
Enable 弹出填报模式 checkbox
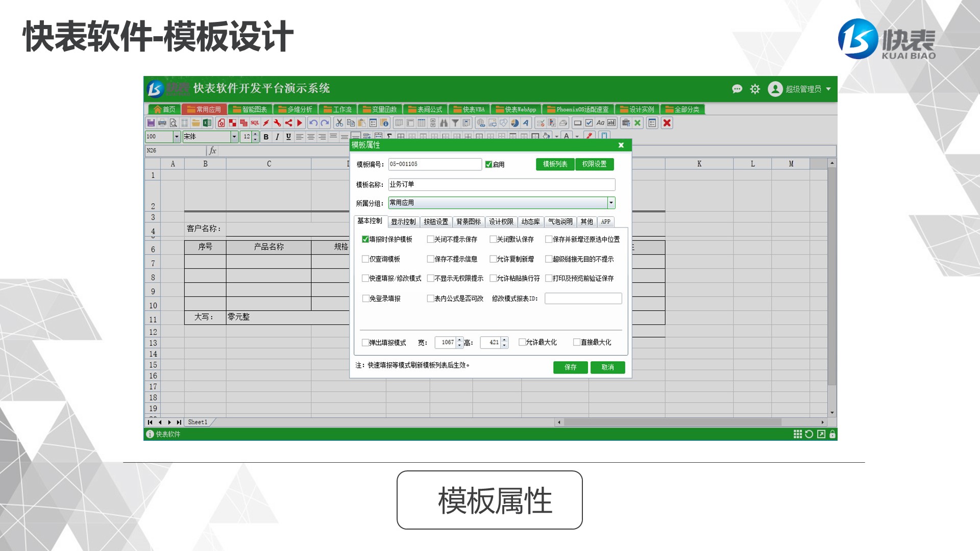[365, 342]
